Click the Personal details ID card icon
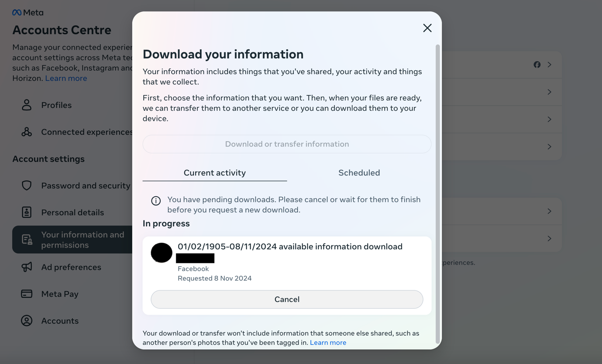This screenshot has height=364, width=602. (27, 212)
